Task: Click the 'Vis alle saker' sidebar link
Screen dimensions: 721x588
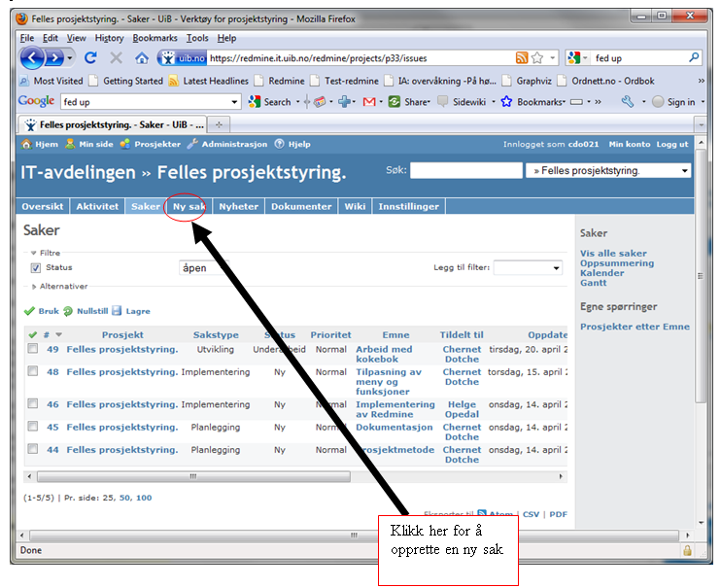Action: 613,253
